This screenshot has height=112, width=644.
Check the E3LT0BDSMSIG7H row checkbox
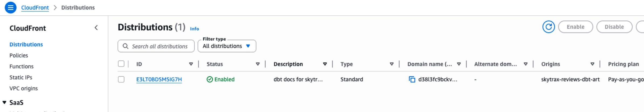(121, 79)
